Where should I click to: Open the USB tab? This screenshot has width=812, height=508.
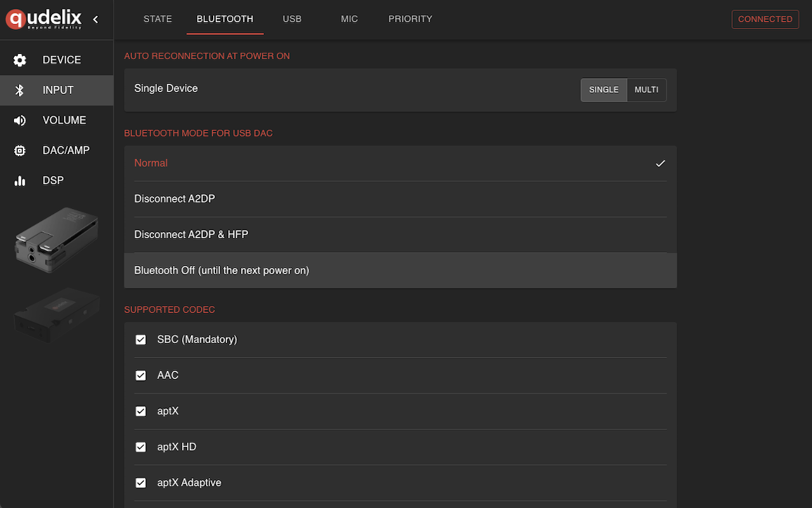click(292, 19)
